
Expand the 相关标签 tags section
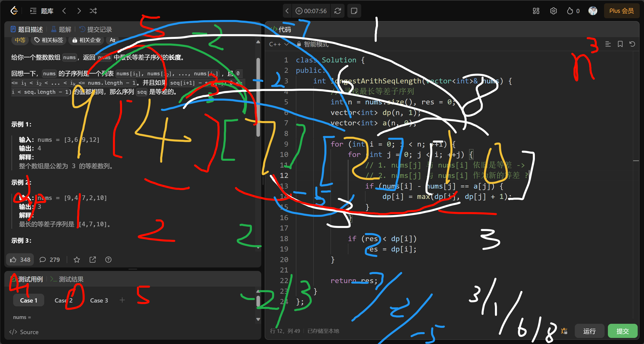coord(49,40)
